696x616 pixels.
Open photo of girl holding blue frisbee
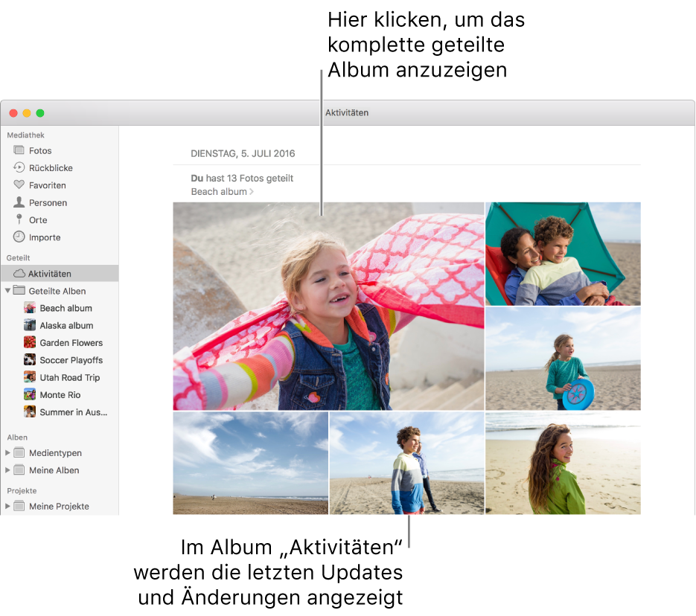coord(563,359)
